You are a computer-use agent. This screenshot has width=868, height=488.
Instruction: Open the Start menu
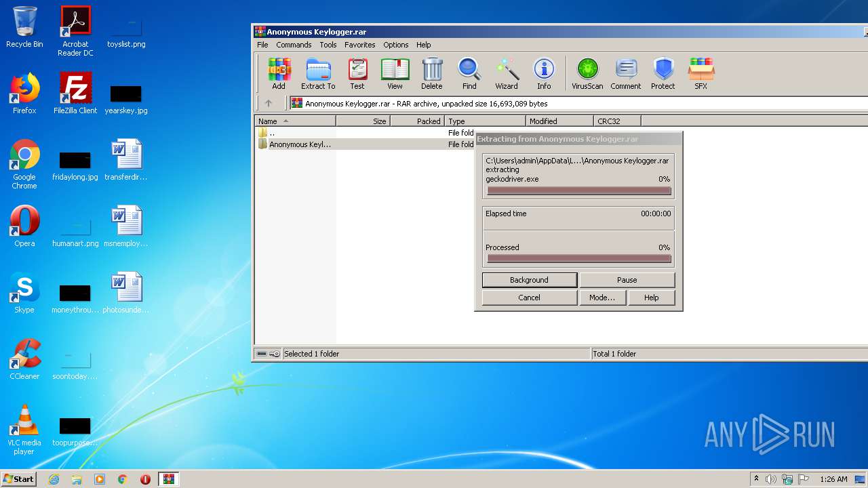pyautogui.click(x=19, y=479)
